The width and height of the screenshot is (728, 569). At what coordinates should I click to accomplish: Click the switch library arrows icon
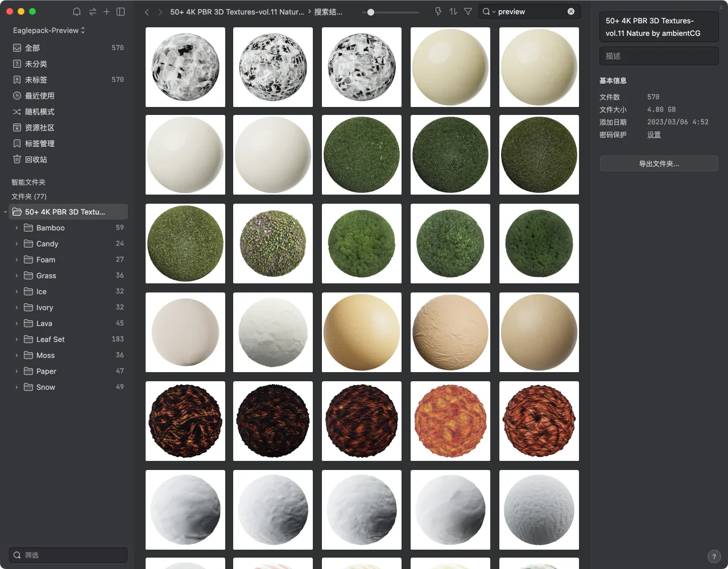(92, 11)
